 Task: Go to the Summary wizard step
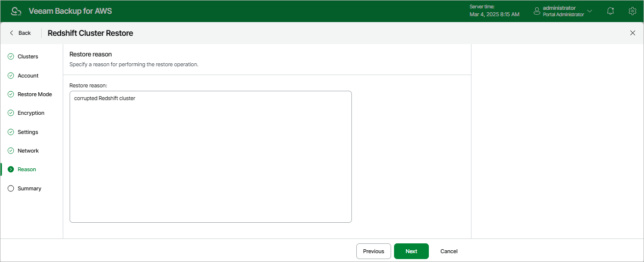[x=29, y=188]
